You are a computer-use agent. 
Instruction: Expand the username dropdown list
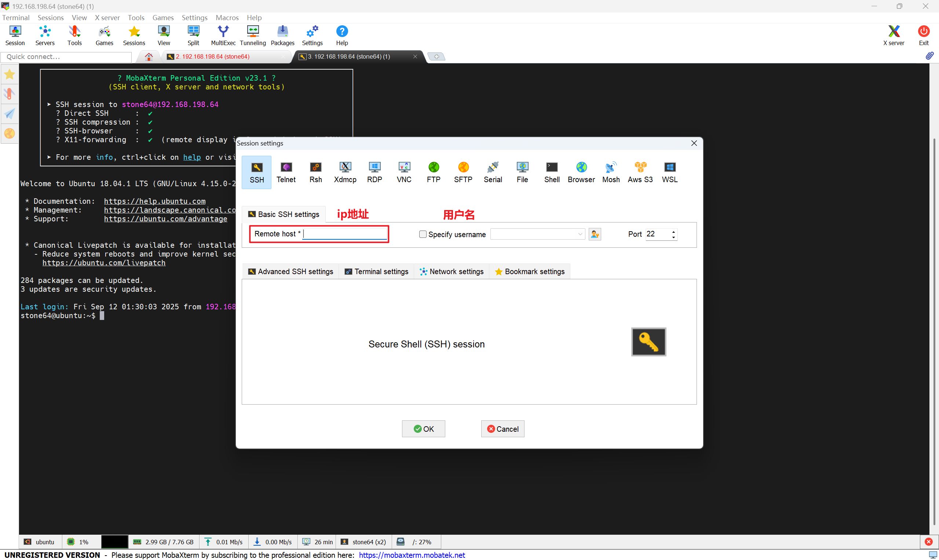(580, 234)
